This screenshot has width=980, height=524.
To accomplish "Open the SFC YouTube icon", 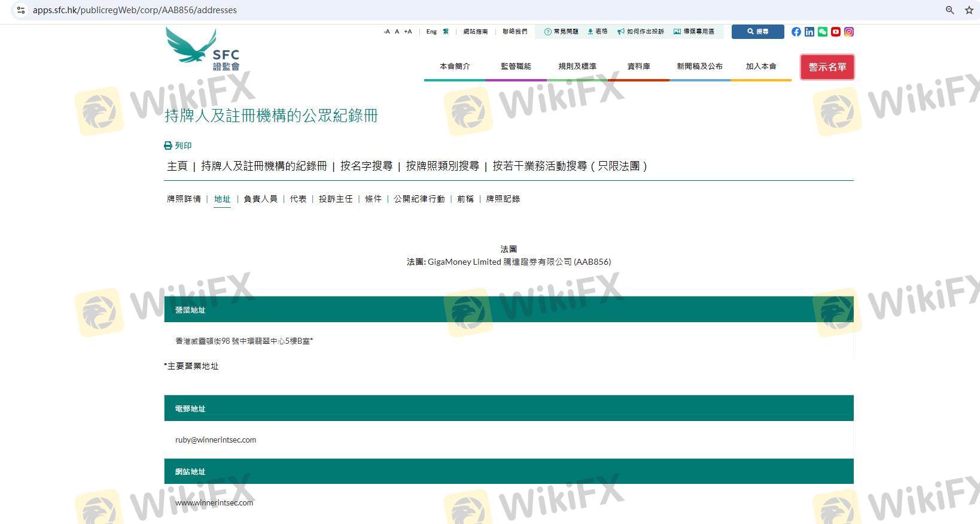I will click(835, 32).
